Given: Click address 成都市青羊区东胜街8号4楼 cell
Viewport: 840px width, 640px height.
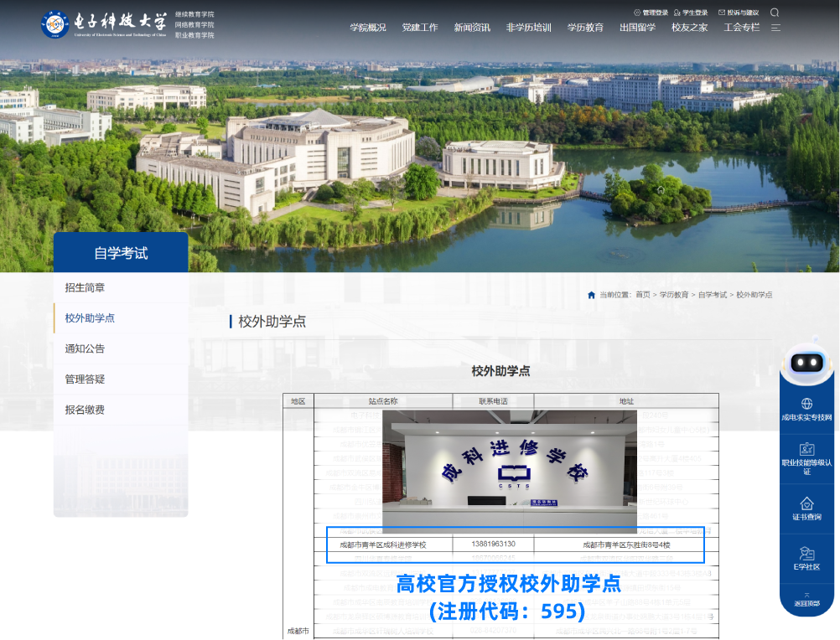Looking at the screenshot, I should [x=626, y=545].
